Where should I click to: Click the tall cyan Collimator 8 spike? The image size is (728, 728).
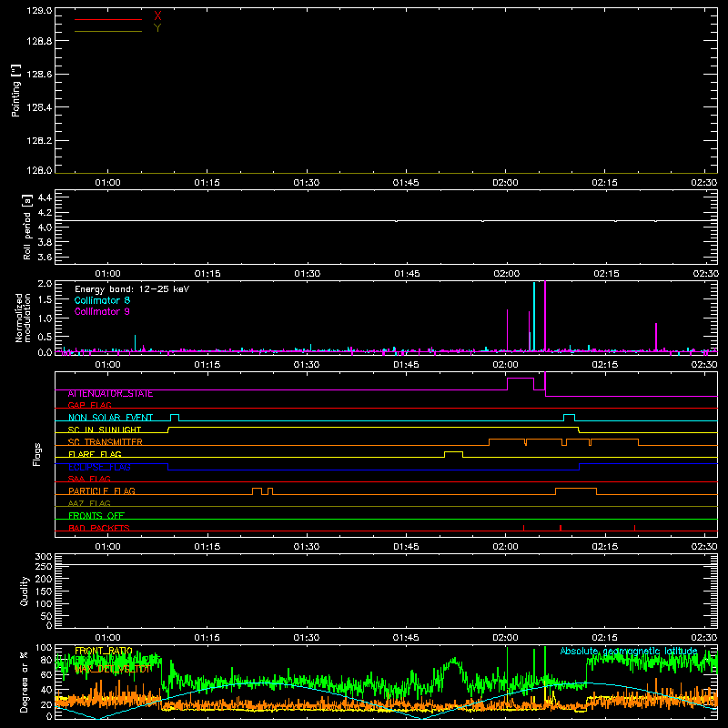pos(534,316)
